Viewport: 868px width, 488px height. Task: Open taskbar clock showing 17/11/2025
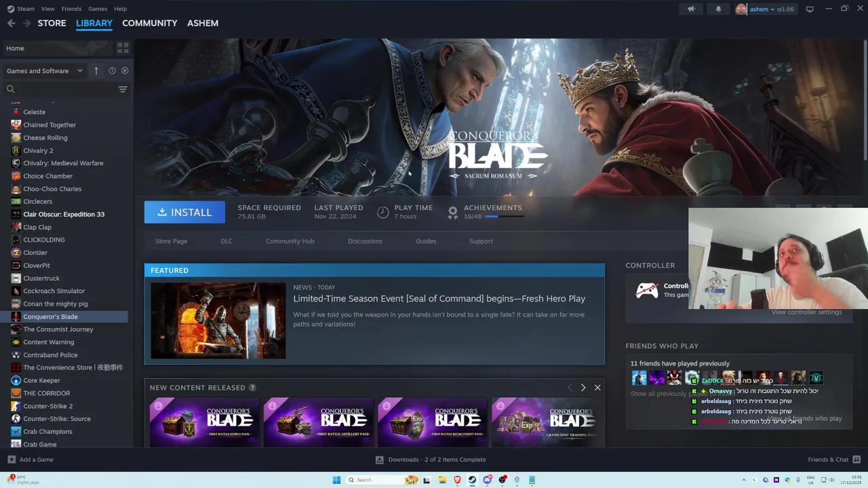851,480
